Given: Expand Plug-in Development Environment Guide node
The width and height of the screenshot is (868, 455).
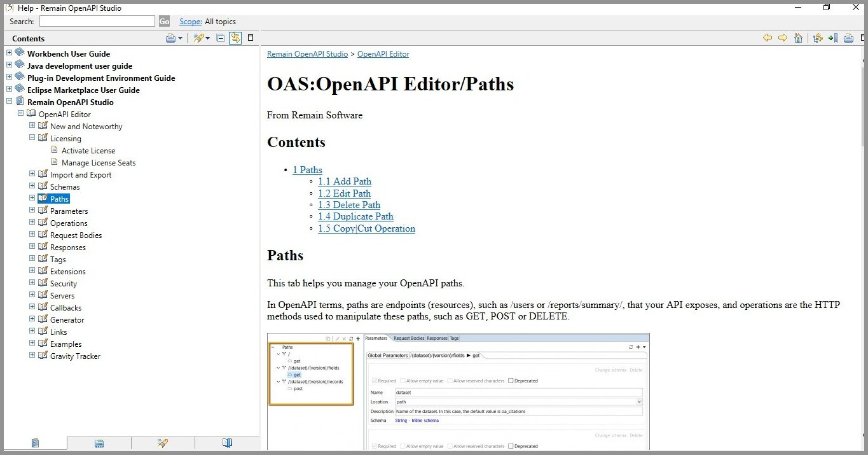Looking at the screenshot, I should (10, 78).
